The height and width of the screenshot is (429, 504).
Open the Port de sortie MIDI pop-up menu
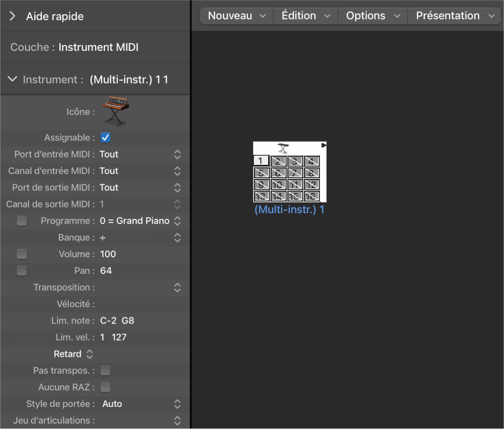[141, 188]
